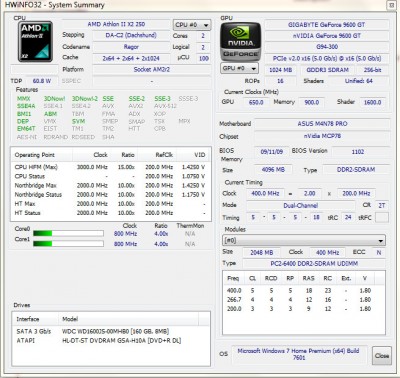The height and width of the screenshot is (378, 400).
Task: Click the TDP 60.8 W value
Action: tap(42, 81)
